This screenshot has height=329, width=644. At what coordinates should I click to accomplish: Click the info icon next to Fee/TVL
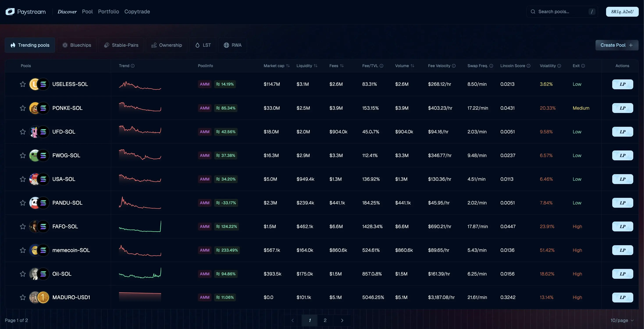pyautogui.click(x=381, y=66)
